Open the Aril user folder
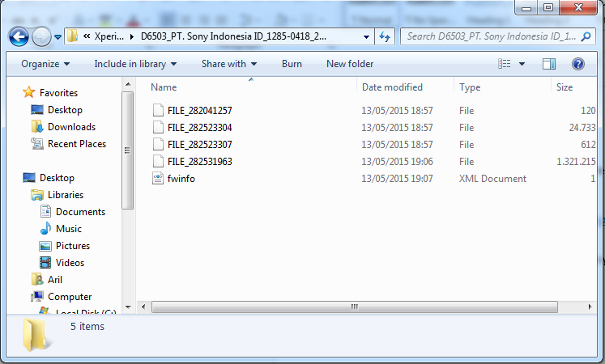This screenshot has height=364, width=605. coord(55,279)
